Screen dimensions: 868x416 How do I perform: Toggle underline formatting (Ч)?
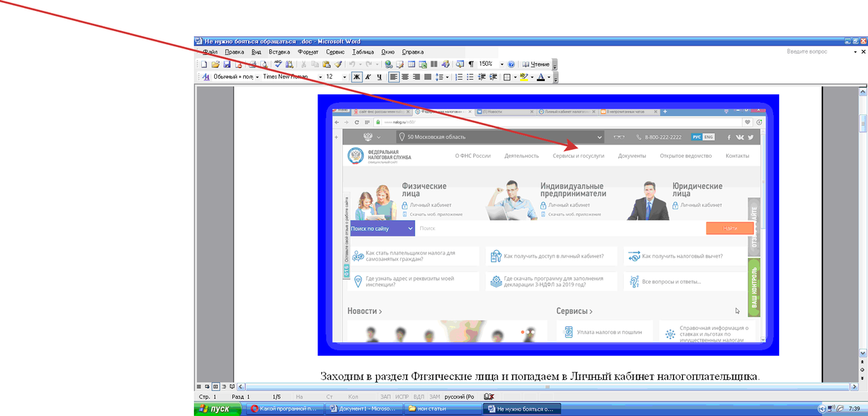[379, 77]
